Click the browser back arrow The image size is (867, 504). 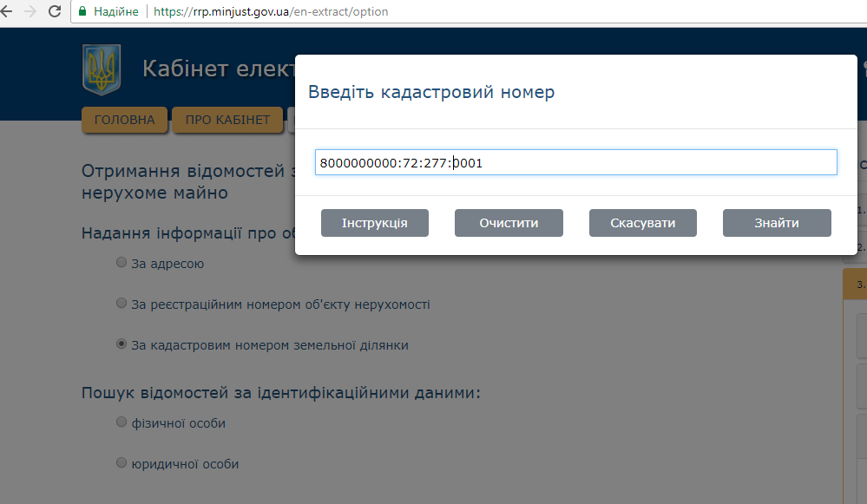(7, 12)
